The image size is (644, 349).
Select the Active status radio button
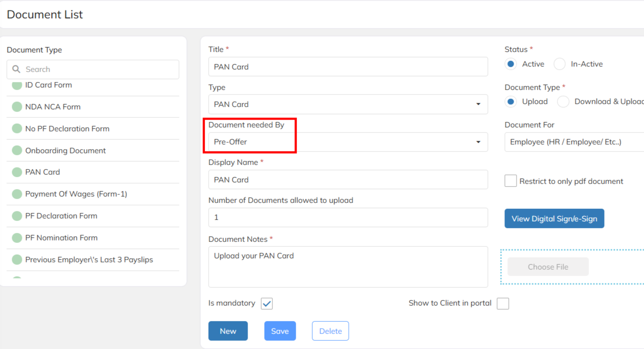pyautogui.click(x=511, y=64)
